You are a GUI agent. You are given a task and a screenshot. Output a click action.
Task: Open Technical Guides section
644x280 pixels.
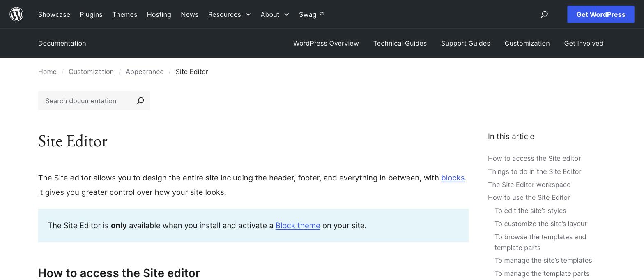coord(400,43)
